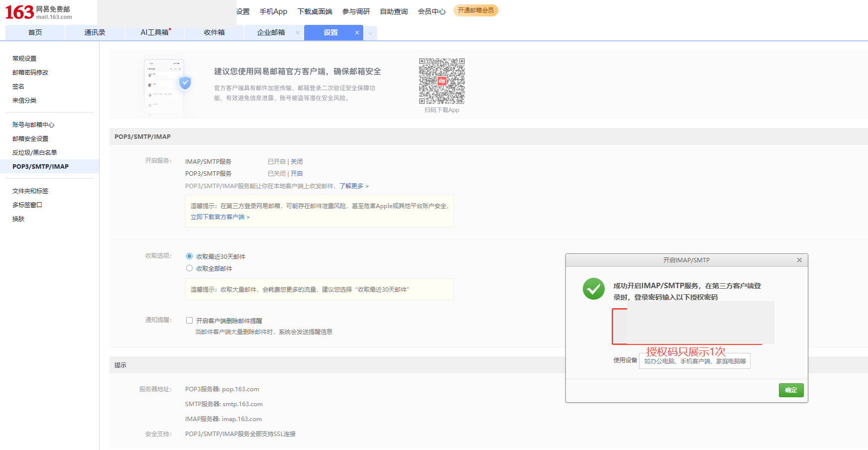Close the 设置 tab with its X
868x450 pixels.
[357, 33]
